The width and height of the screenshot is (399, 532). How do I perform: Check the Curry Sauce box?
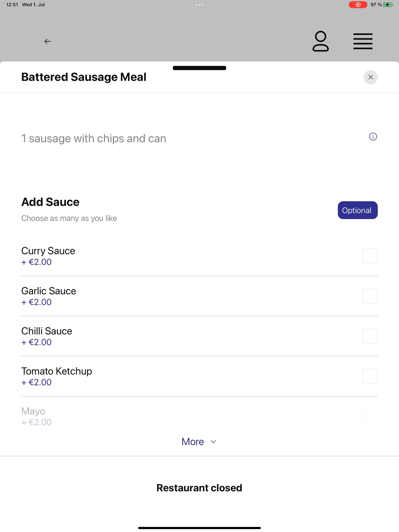click(370, 256)
